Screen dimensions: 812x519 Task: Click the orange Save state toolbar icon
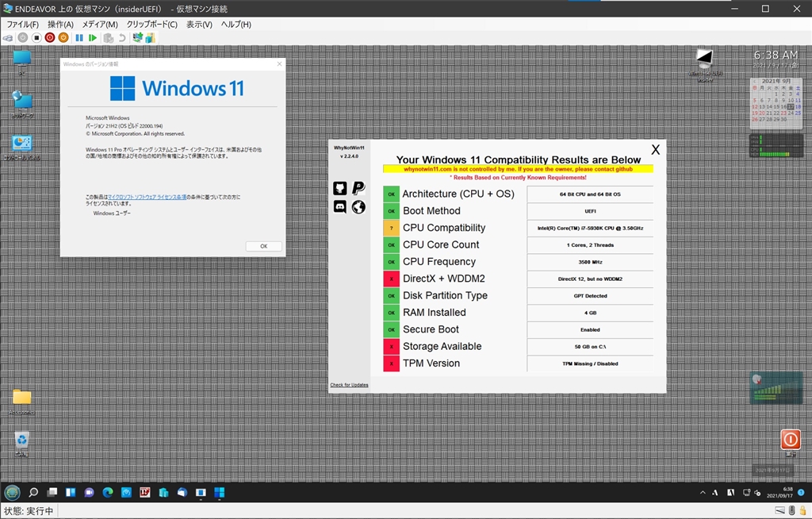tap(63, 38)
